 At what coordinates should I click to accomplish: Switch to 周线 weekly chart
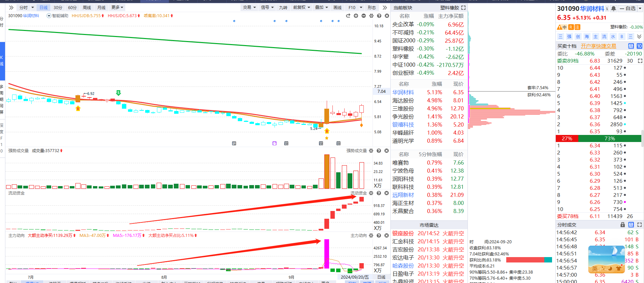click(x=87, y=7)
